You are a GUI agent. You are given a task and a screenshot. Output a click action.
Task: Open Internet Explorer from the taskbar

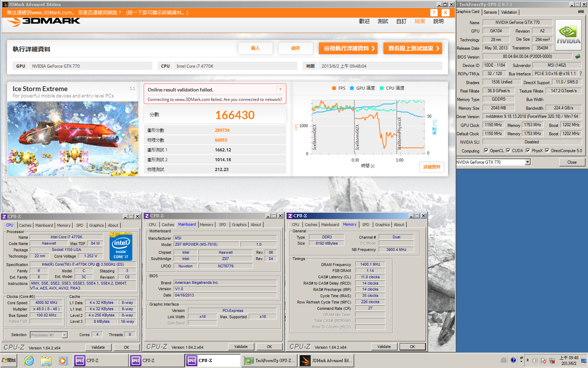(29, 360)
